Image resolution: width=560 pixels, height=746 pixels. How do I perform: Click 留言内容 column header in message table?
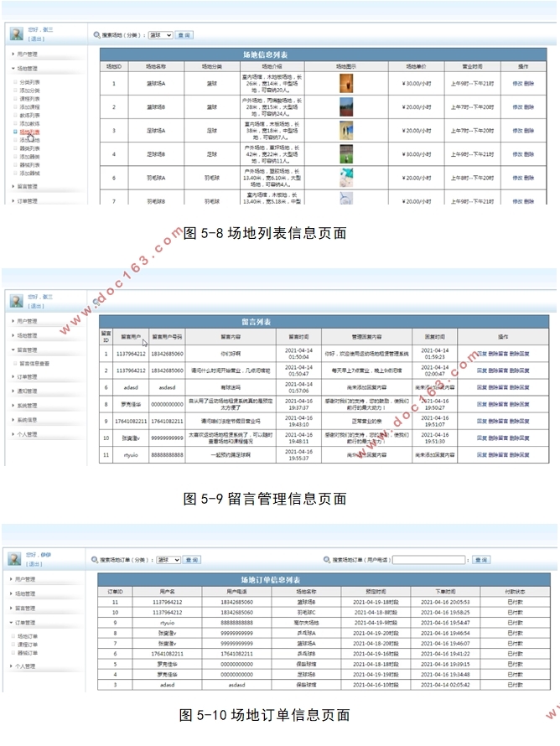coord(231,337)
